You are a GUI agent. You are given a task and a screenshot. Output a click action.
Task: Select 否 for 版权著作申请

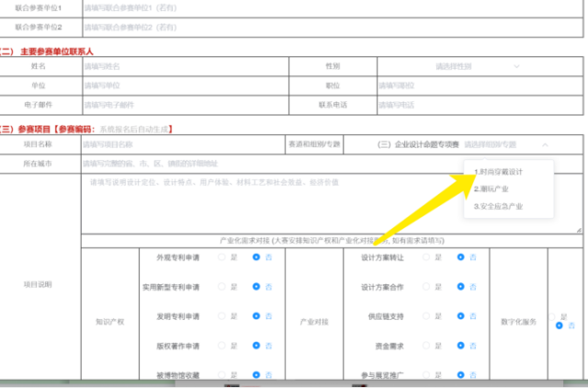(x=256, y=346)
